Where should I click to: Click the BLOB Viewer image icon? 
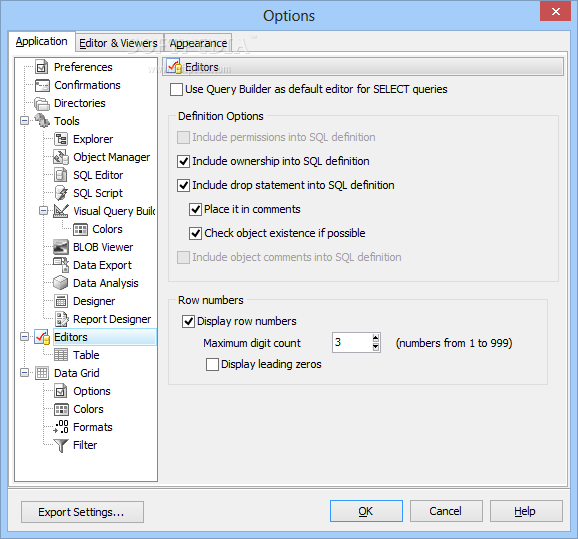[x=61, y=247]
